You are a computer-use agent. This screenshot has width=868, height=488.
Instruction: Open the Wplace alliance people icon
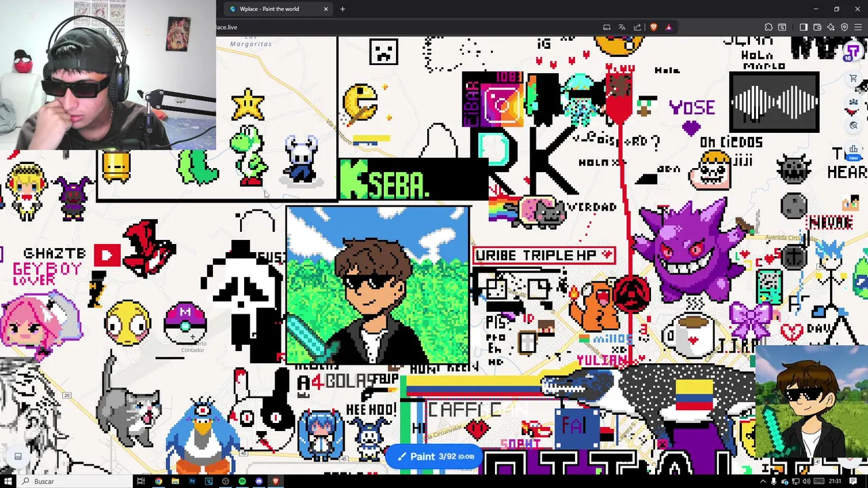point(853,102)
